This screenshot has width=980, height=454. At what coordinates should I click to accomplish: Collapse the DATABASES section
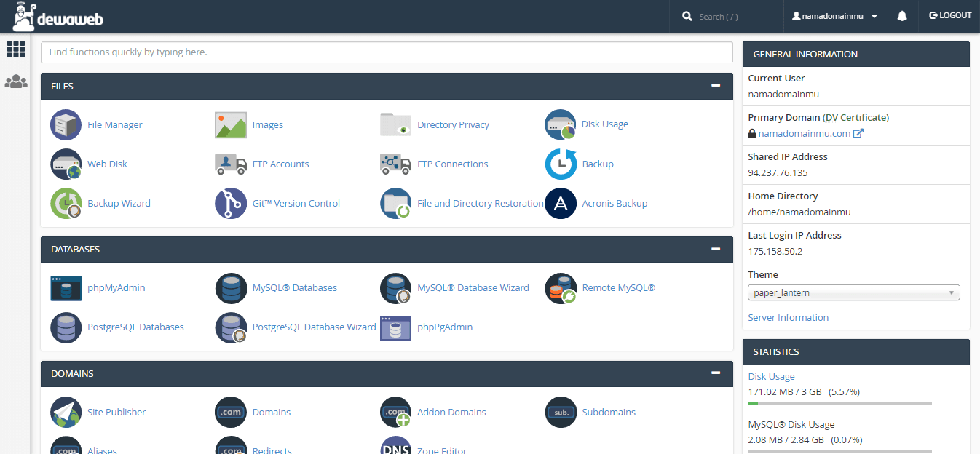(x=716, y=249)
